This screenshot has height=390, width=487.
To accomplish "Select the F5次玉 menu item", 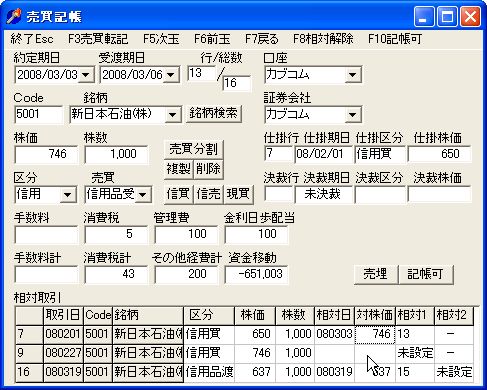I will click(161, 39).
